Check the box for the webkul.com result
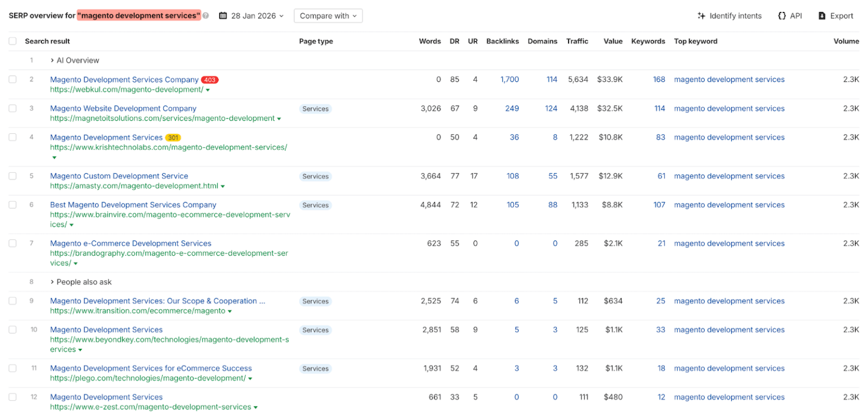The image size is (868, 416). [12, 80]
